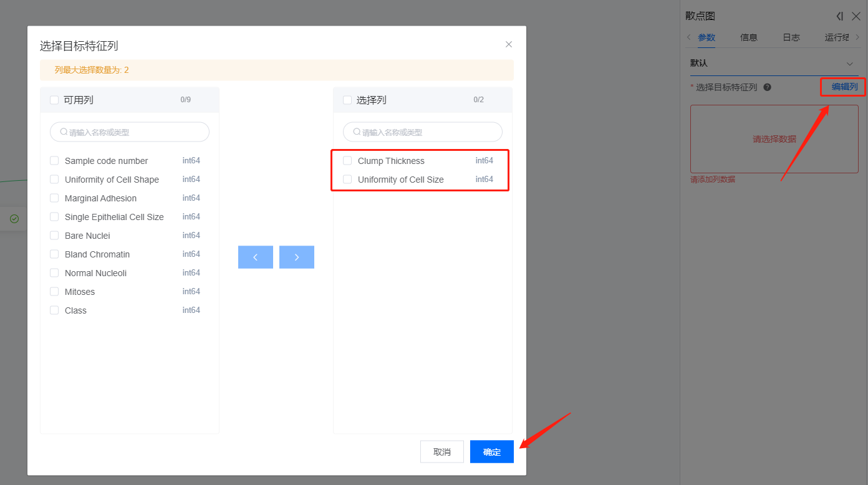
Task: Click the 列最大选择数量为: 2 notice
Action: click(277, 70)
